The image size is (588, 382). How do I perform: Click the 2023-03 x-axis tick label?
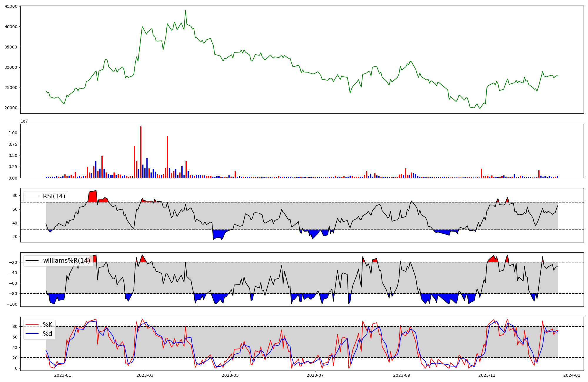[145, 375]
